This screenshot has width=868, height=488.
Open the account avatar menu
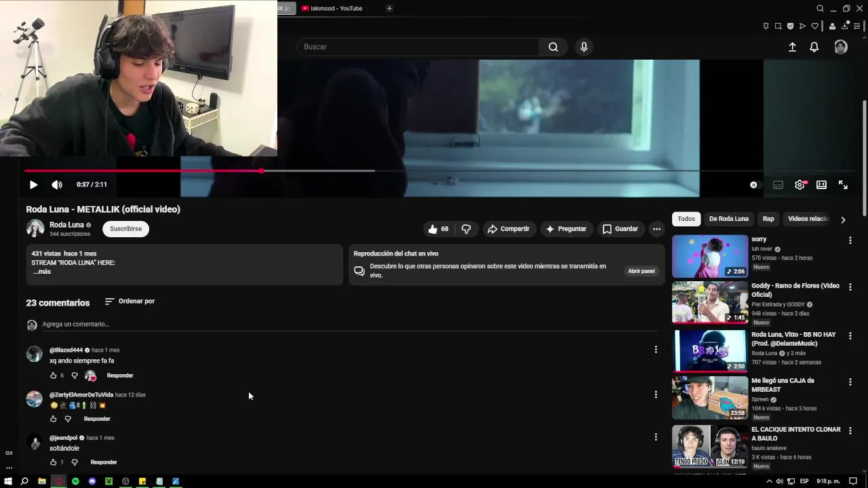tap(841, 47)
